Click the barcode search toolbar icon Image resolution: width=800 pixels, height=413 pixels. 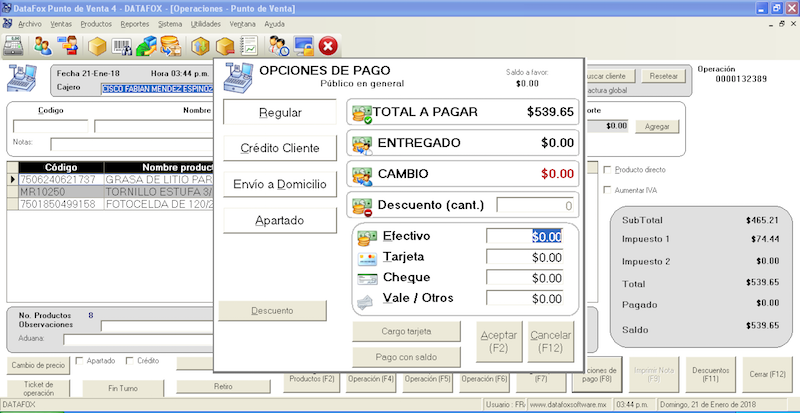coord(122,46)
